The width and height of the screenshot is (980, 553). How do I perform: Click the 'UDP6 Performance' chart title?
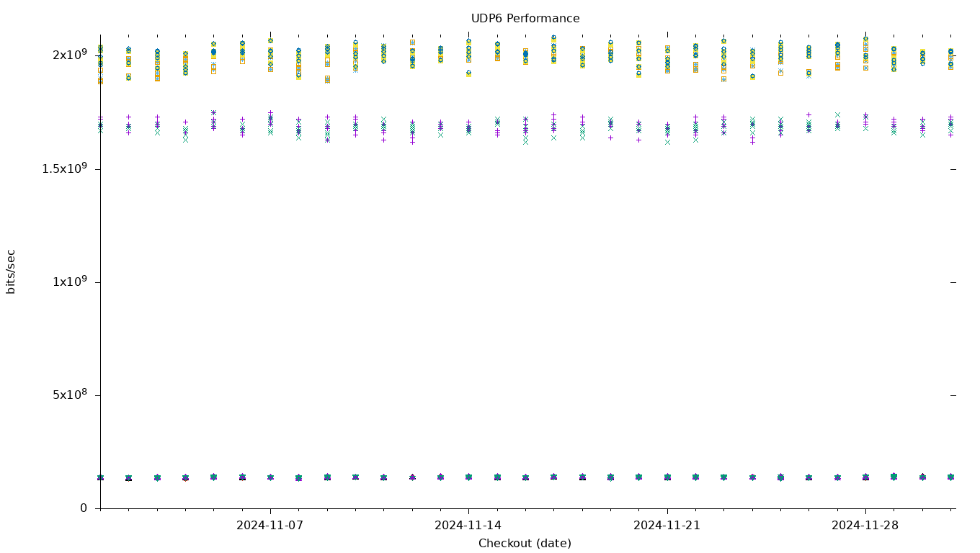[525, 19]
